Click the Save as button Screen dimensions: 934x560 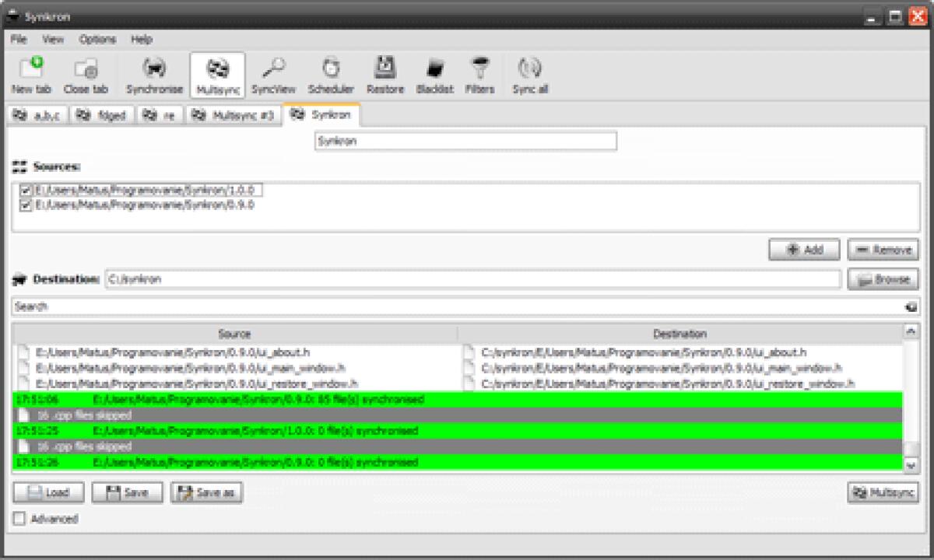tap(206, 492)
